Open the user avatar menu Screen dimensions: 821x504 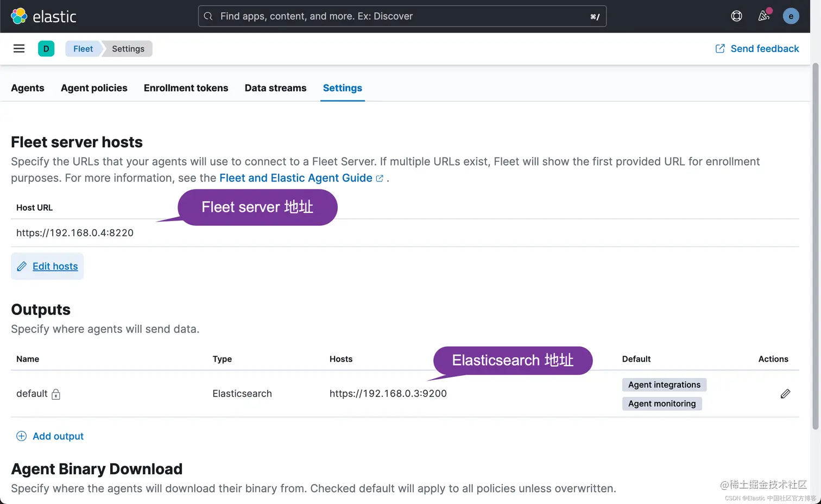(791, 16)
